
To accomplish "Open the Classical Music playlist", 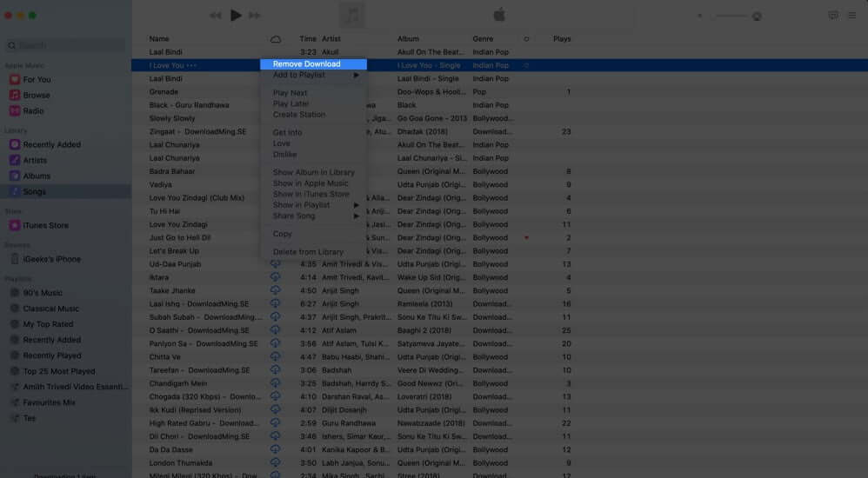I will click(50, 309).
